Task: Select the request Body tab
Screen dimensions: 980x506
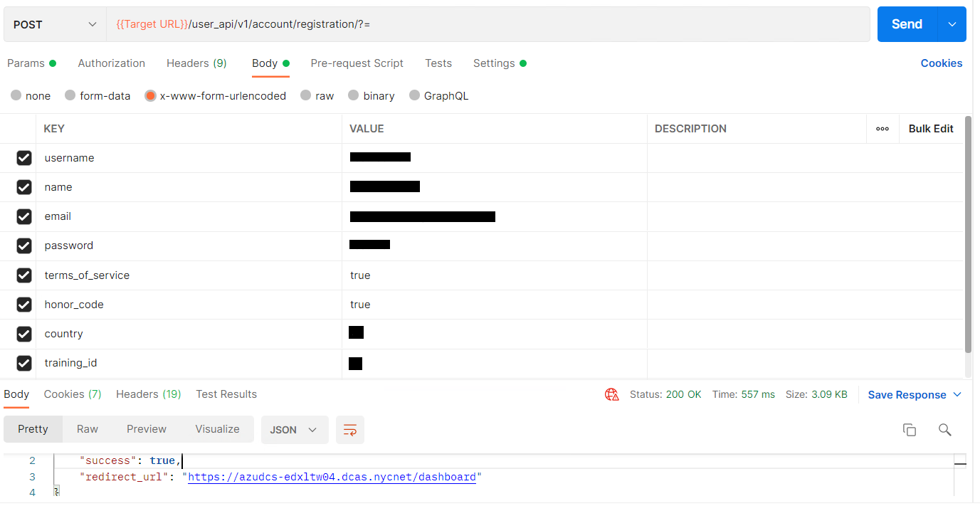Action: (x=270, y=63)
